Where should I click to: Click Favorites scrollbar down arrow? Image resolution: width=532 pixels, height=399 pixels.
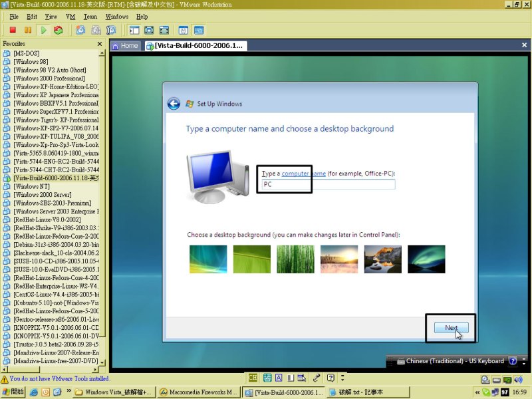click(102, 362)
